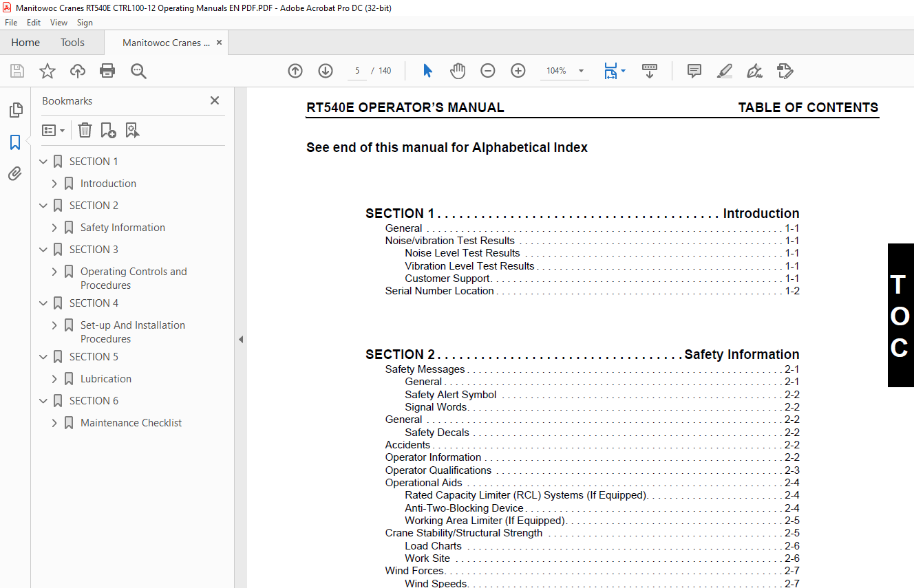
Task: Open bookmarks options dropdown menu
Action: 53,130
